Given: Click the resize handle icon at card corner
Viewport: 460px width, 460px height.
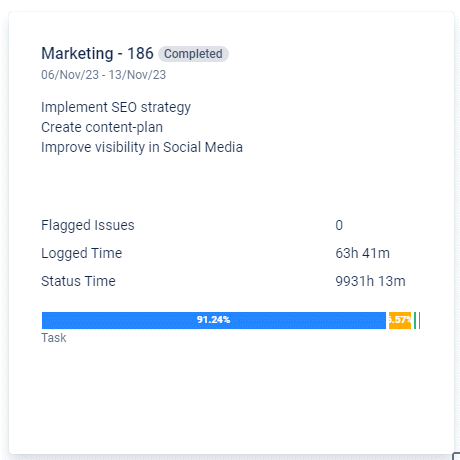Looking at the screenshot, I should [x=456, y=456].
